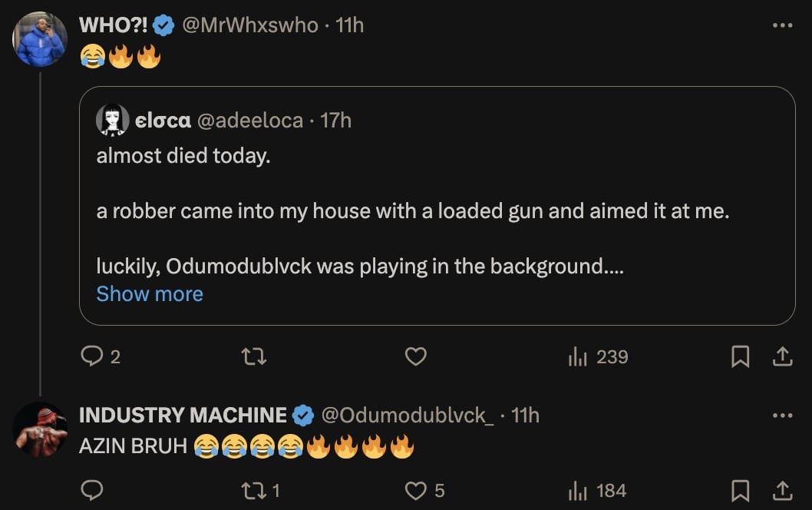Open more options on INDUSTRY MACHINE tweet

(781, 416)
